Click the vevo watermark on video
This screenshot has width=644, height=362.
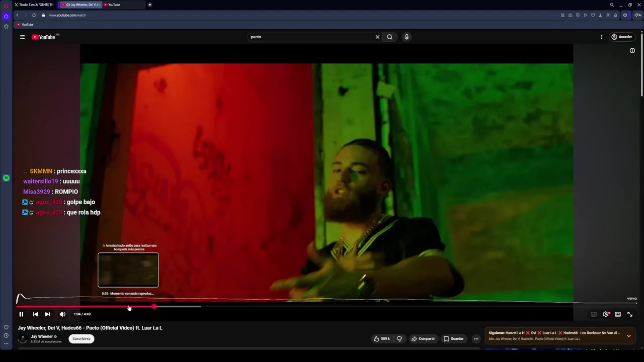(x=632, y=299)
